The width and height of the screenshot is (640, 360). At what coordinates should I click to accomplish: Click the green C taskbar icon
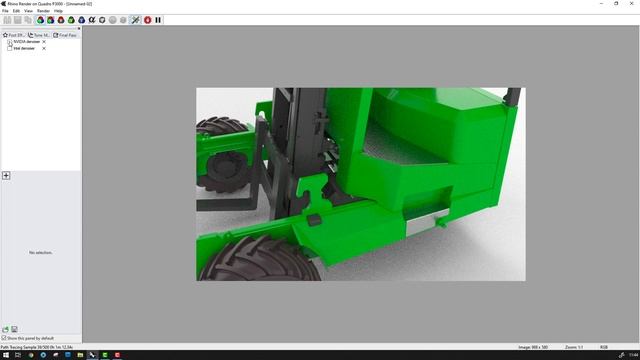coord(105,355)
